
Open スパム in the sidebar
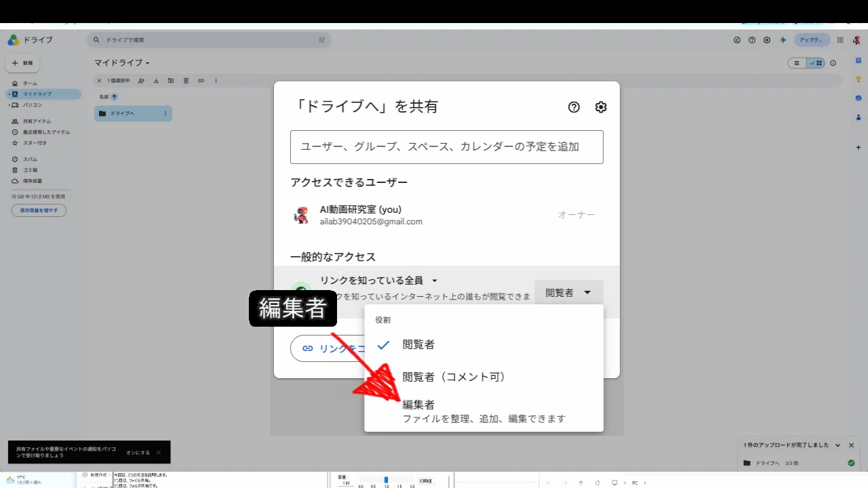pos(30,159)
